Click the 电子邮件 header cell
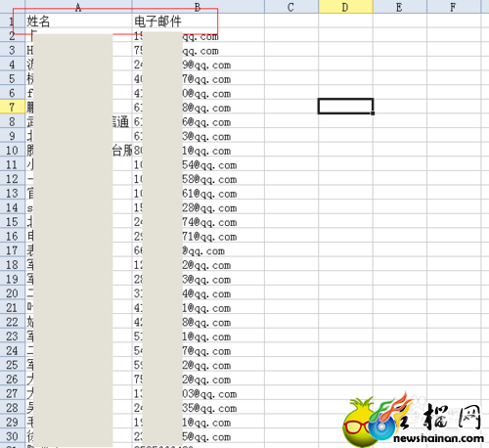 pos(199,22)
